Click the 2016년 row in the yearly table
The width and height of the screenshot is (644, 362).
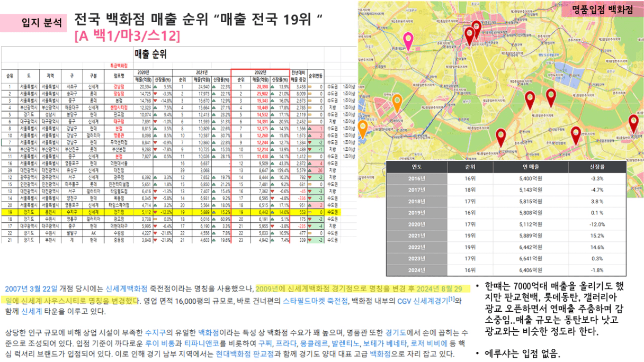[506, 178]
